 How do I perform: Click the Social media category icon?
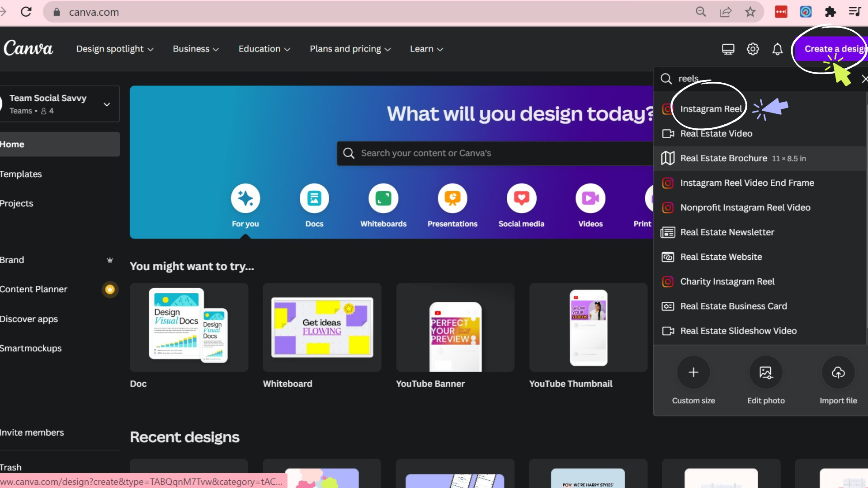[521, 198]
